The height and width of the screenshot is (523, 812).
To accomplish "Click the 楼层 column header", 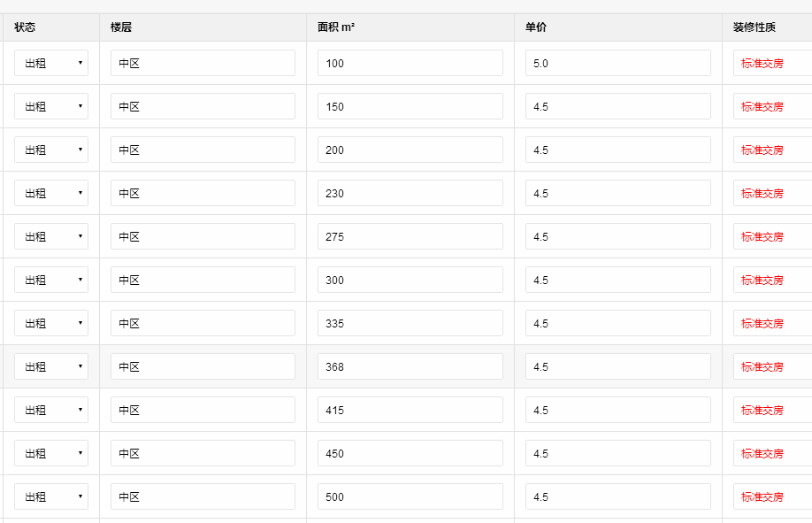I will click(x=121, y=27).
